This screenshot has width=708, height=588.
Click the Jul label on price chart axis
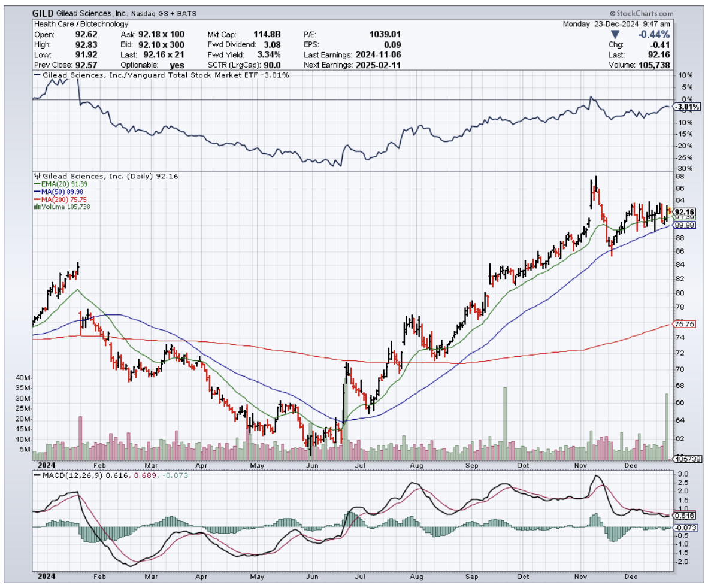point(361,465)
